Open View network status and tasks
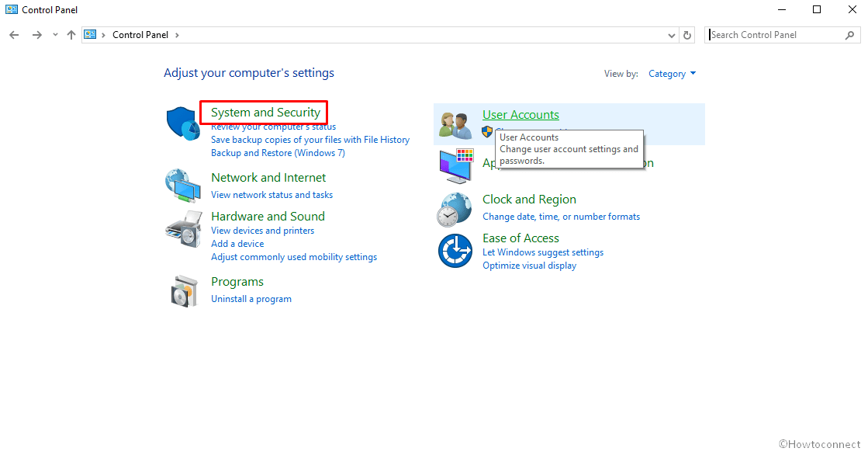 click(271, 195)
